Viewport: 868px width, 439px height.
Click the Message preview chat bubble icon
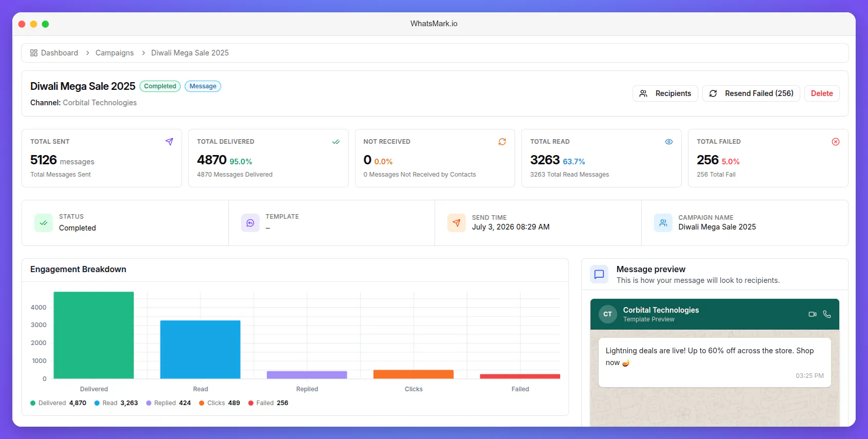point(599,274)
